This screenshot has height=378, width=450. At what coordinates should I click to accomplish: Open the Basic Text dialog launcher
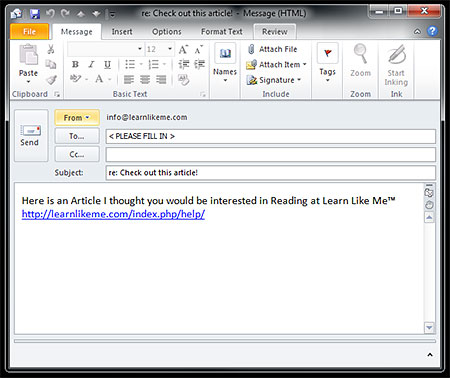[x=203, y=94]
